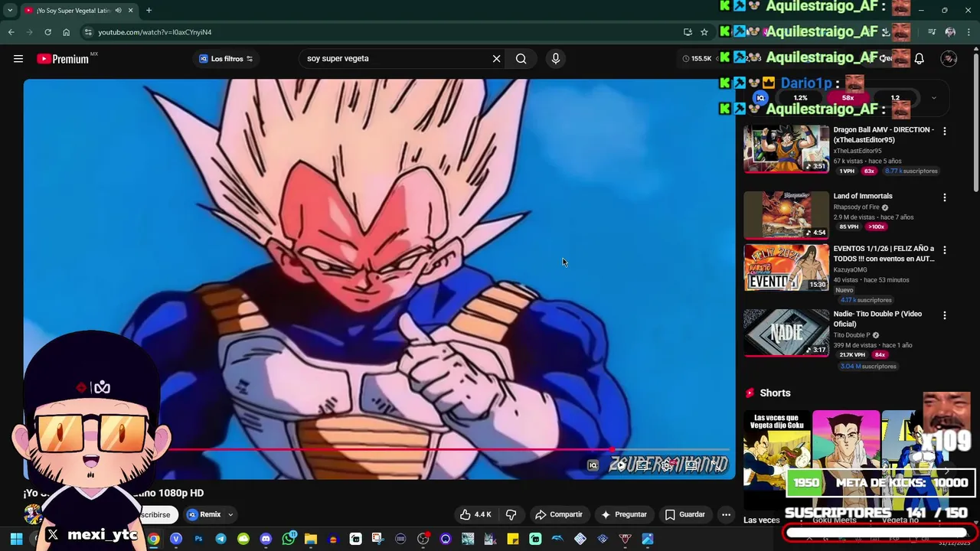Close the current browser tab
Image resolution: width=980 pixels, height=551 pixels.
[x=130, y=11]
